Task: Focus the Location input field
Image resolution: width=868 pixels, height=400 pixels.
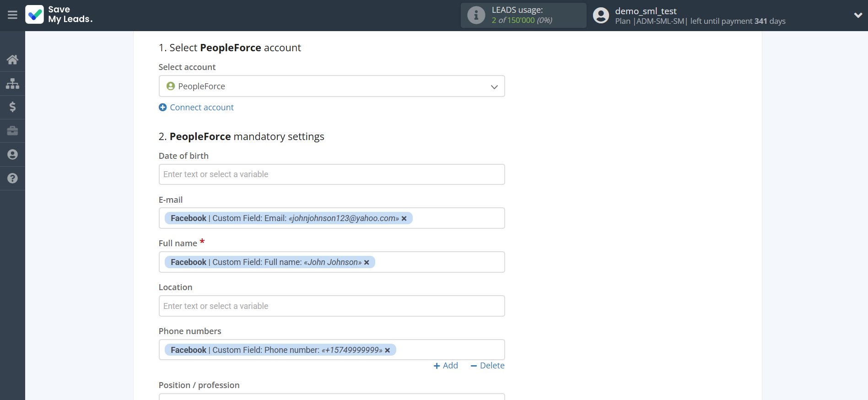Action: 331,306
